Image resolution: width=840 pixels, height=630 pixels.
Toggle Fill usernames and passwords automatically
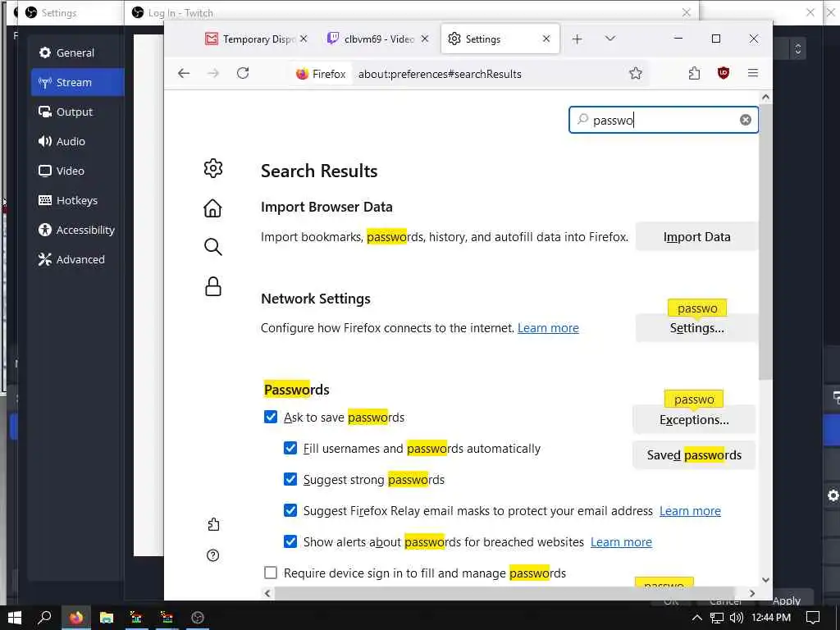290,448
